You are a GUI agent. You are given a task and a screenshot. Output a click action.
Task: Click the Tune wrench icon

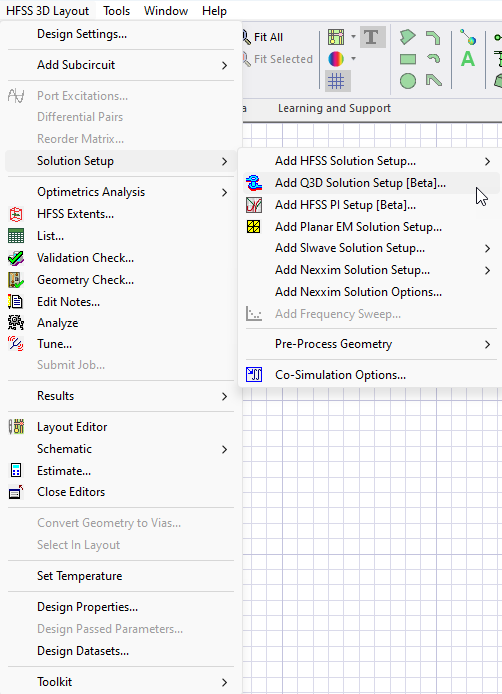[16, 344]
